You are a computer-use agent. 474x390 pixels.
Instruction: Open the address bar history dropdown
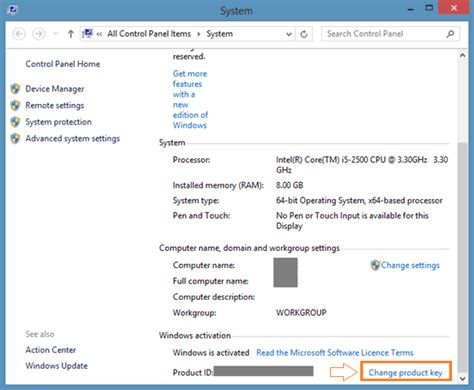289,34
